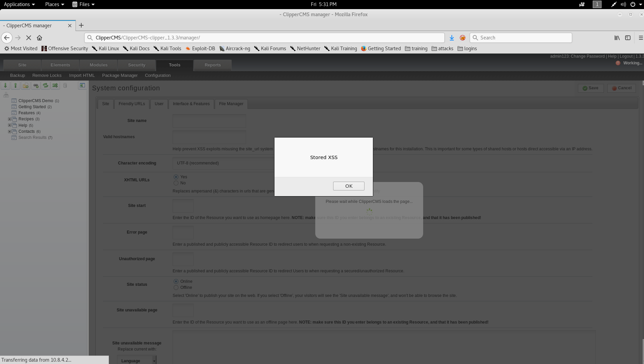644x364 pixels.
Task: Switch to the File Manager tab
Action: [231, 104]
